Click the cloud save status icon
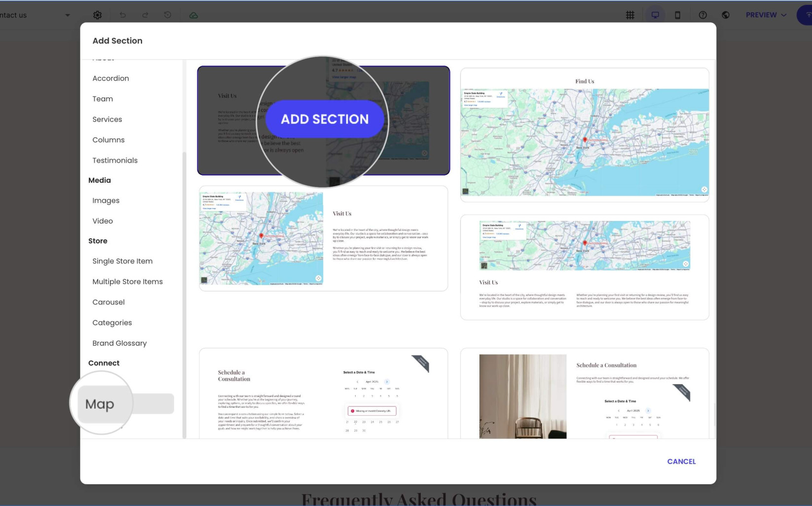 193,15
